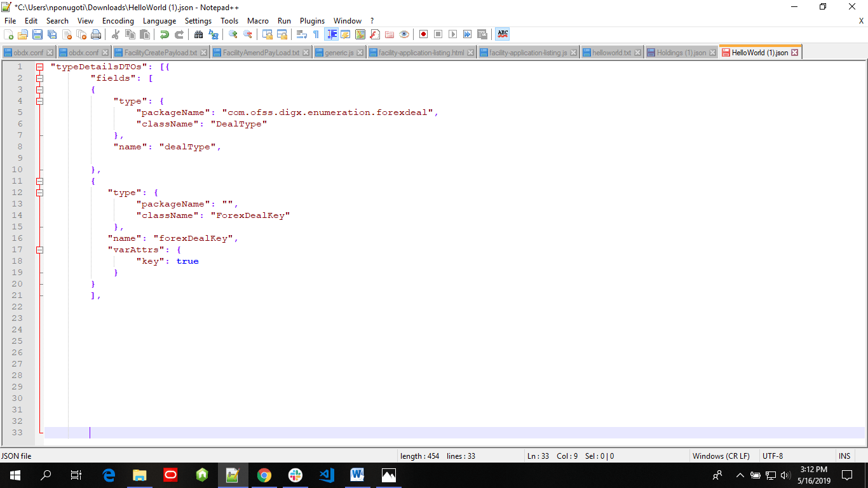Collapse the varAttrs block at line 17
The width and height of the screenshot is (868, 488).
pos(39,250)
